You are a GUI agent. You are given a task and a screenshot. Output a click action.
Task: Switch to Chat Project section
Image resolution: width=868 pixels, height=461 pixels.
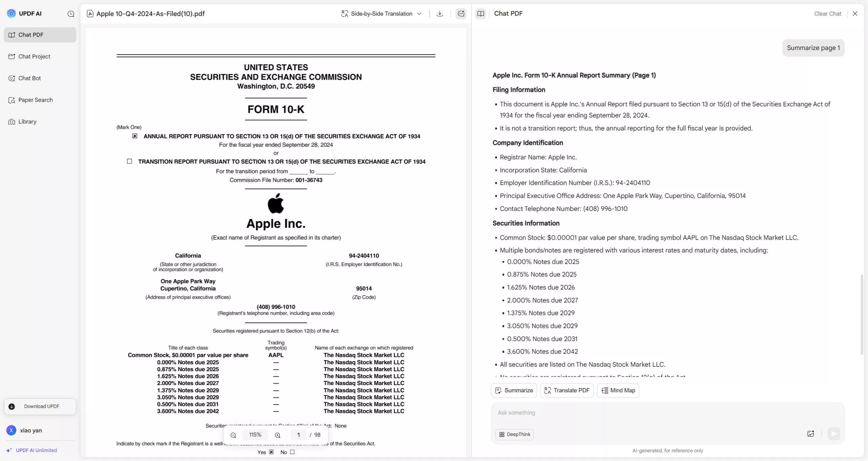(34, 56)
